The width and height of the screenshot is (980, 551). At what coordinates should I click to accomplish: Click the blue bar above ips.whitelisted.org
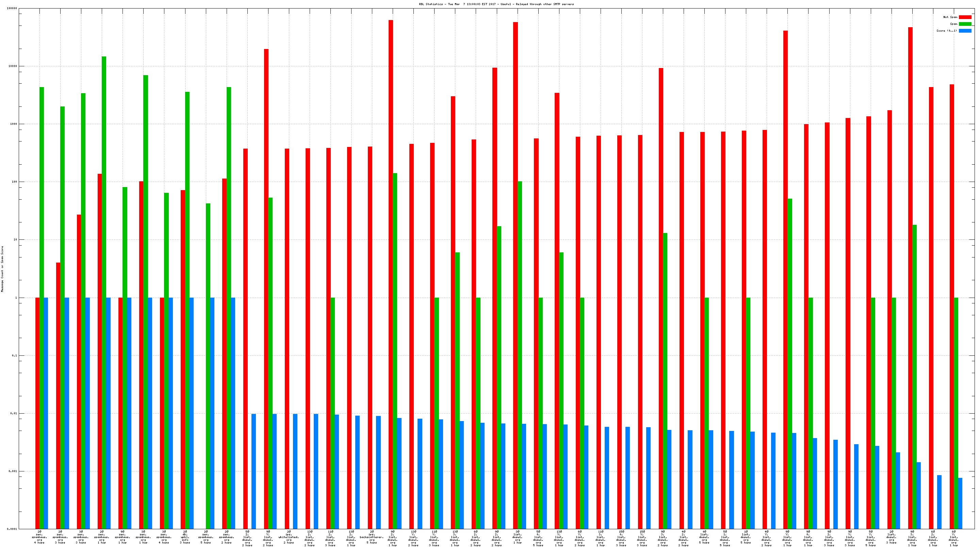(x=295, y=471)
